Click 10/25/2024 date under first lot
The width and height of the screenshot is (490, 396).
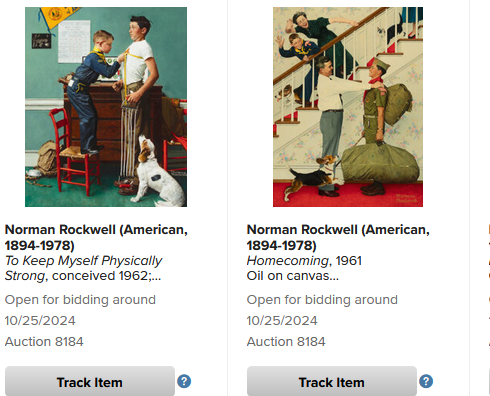click(40, 321)
